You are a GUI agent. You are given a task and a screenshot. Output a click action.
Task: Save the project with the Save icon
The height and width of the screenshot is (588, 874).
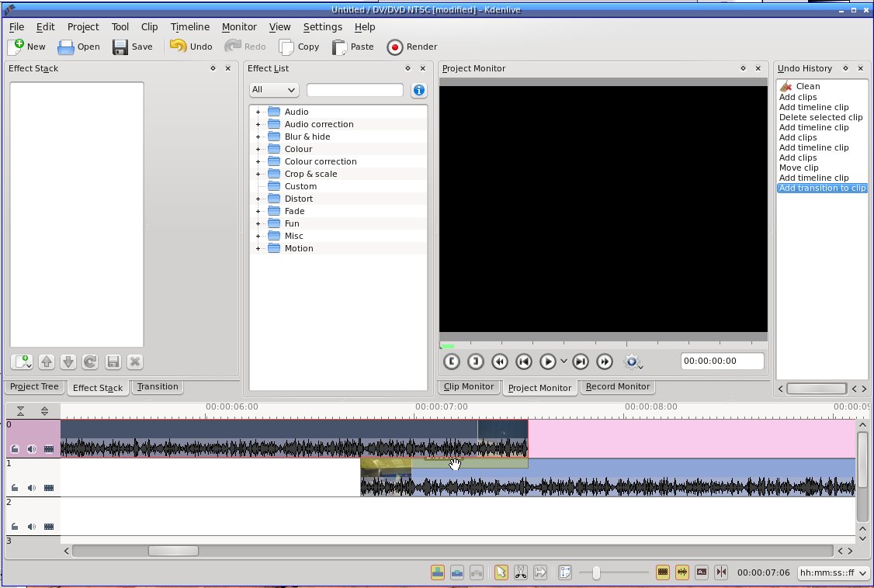tap(120, 47)
